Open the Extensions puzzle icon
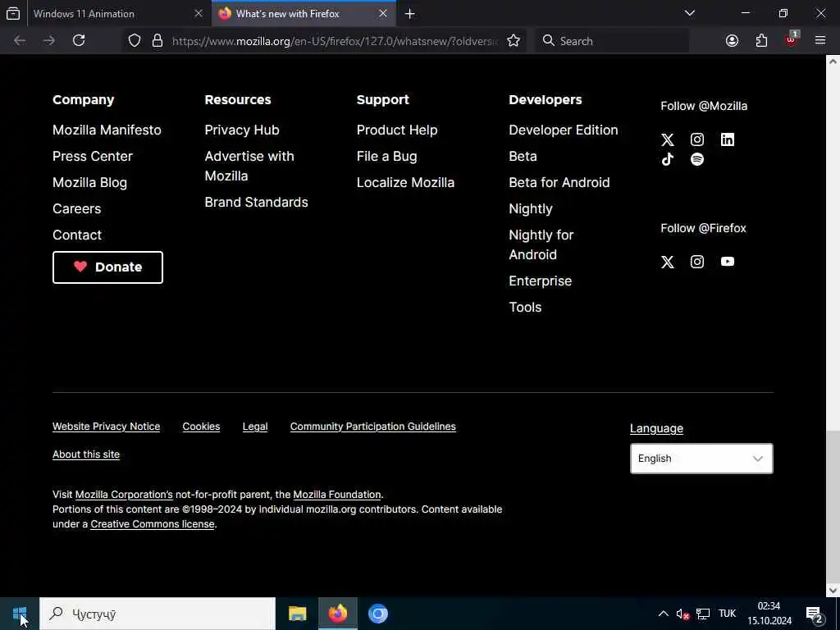 [x=761, y=41]
